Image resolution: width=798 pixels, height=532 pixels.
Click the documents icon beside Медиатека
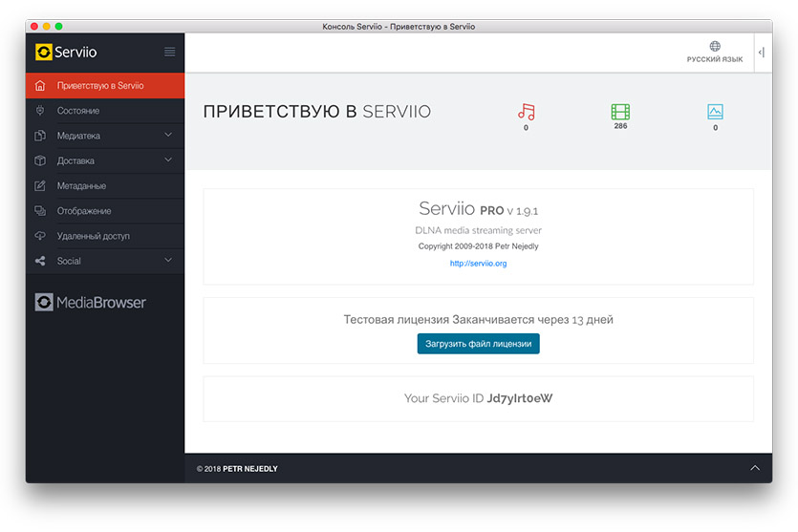tap(40, 136)
